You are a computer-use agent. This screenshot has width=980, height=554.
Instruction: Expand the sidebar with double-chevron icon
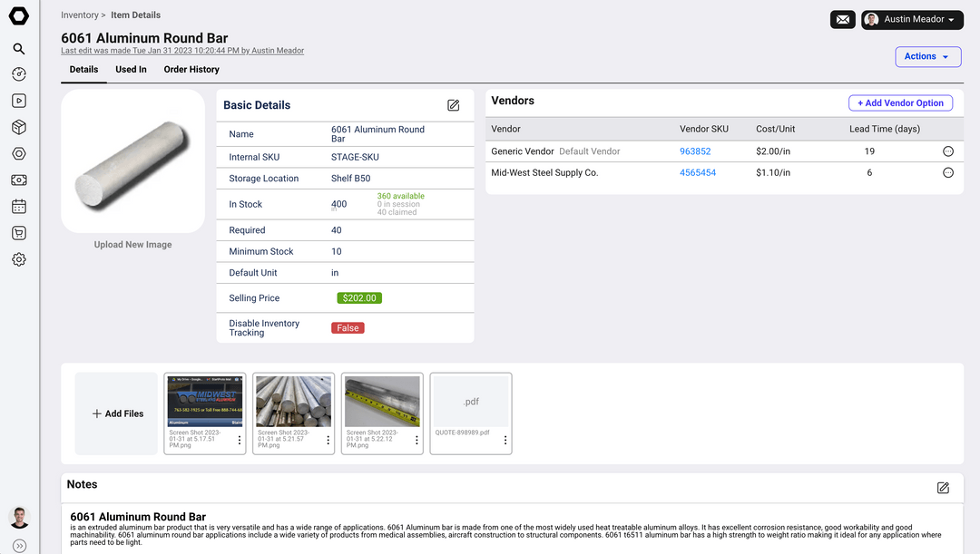point(19,546)
